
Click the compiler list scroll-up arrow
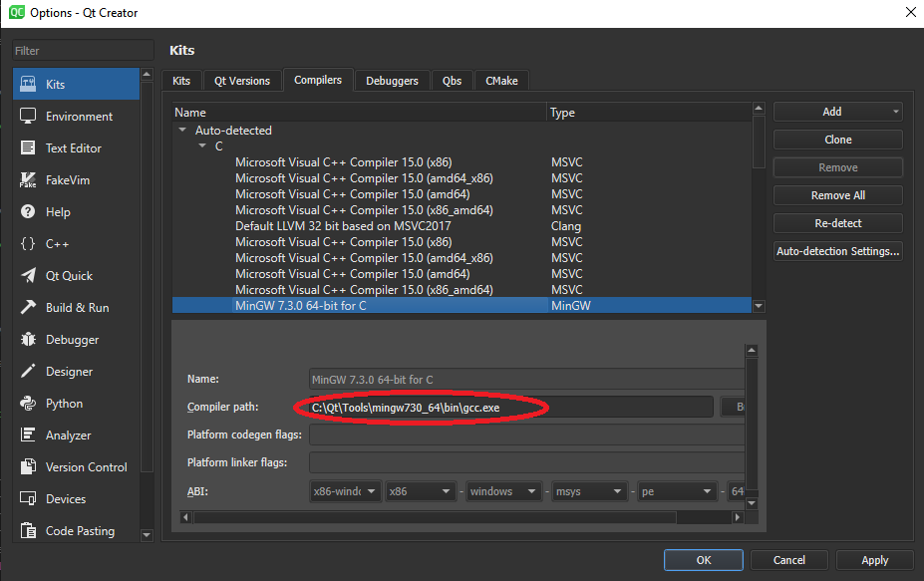click(759, 109)
